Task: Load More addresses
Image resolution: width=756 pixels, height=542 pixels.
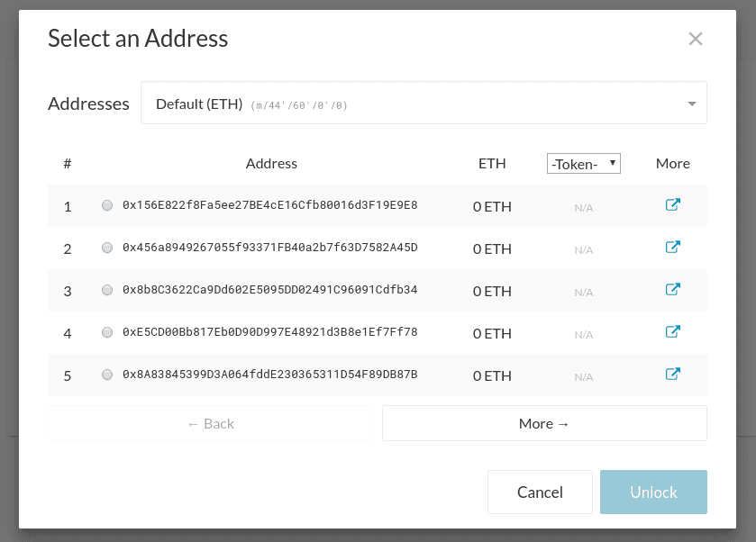Action: pyautogui.click(x=544, y=423)
